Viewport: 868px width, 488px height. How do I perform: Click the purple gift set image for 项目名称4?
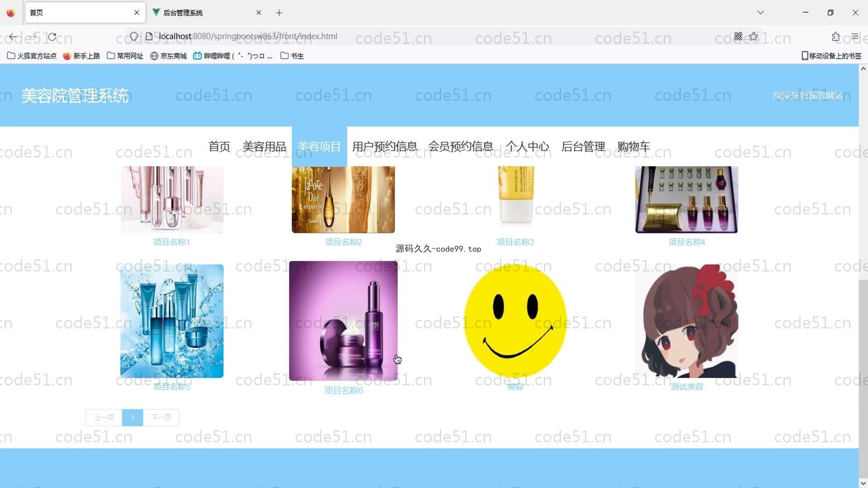point(687,200)
